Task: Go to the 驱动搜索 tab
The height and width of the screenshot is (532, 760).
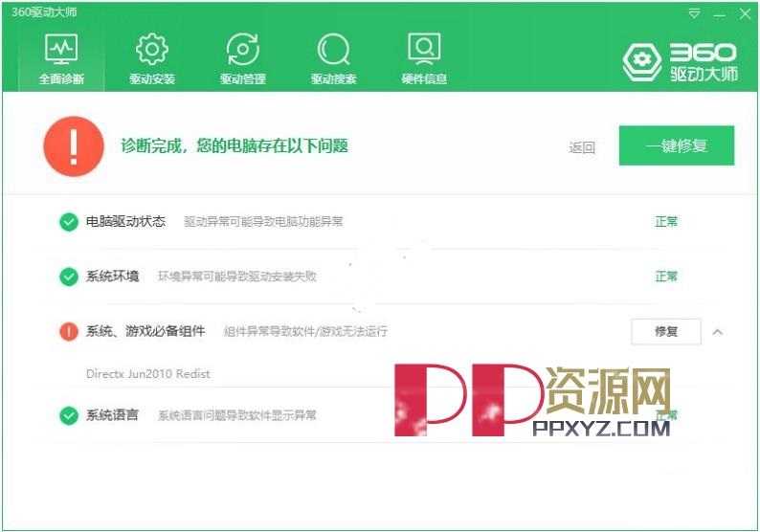Action: pos(333,58)
